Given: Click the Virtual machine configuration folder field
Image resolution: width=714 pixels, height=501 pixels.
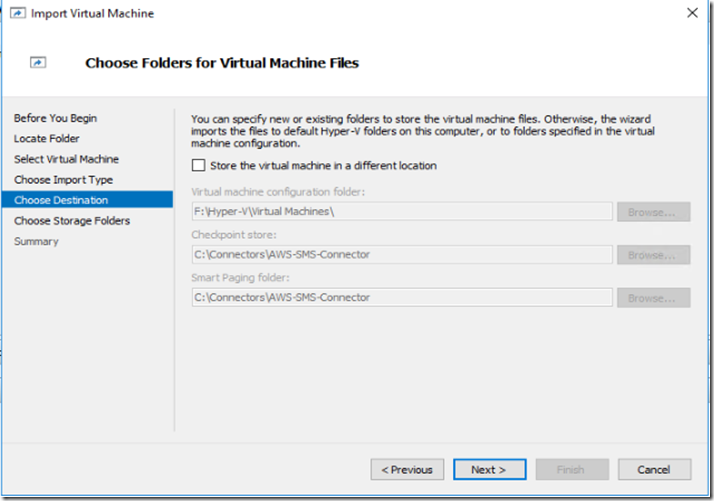Looking at the screenshot, I should (402, 211).
